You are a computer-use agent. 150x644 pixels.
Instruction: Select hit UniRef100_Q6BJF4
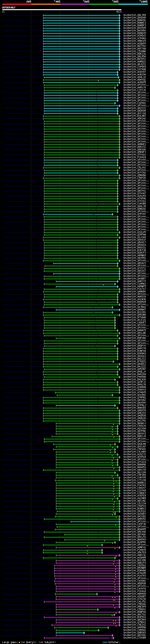point(135,563)
